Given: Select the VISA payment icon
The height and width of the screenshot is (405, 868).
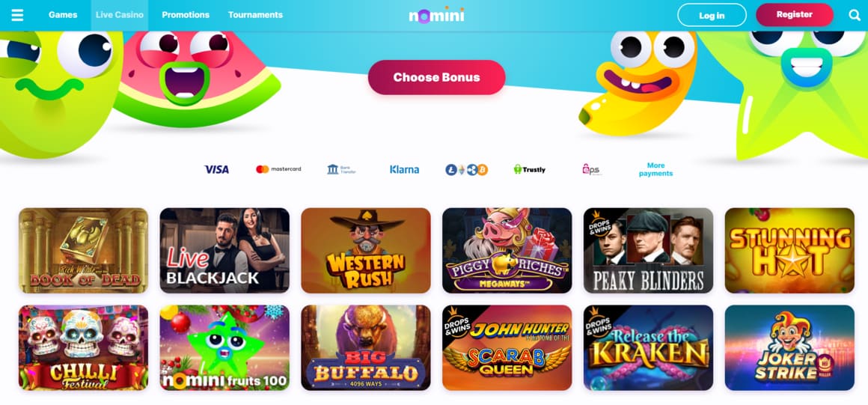Looking at the screenshot, I should (x=216, y=169).
